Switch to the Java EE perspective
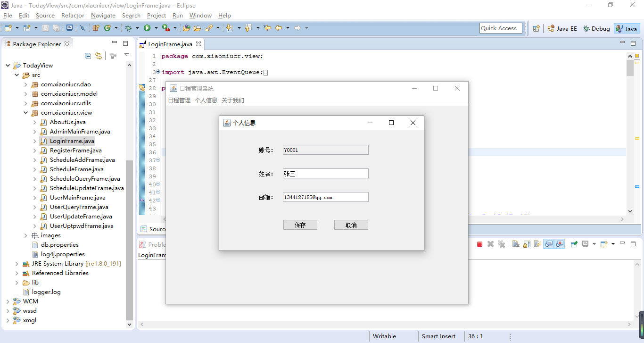 [x=562, y=28]
